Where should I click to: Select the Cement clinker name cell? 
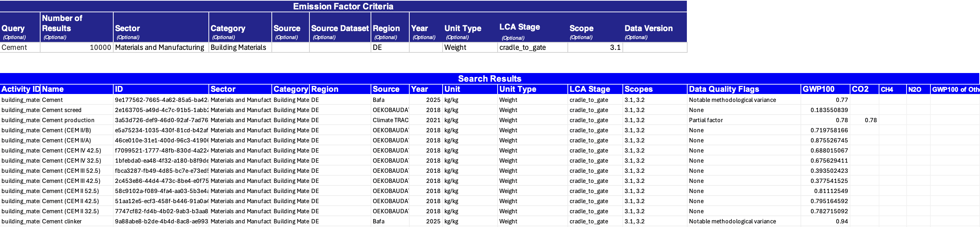tap(76, 221)
